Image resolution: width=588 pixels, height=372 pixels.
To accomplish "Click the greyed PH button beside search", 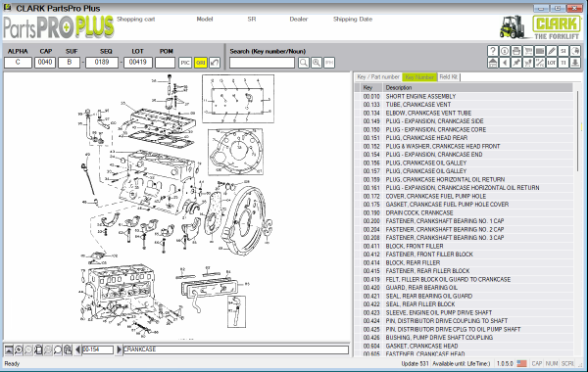I will [329, 63].
